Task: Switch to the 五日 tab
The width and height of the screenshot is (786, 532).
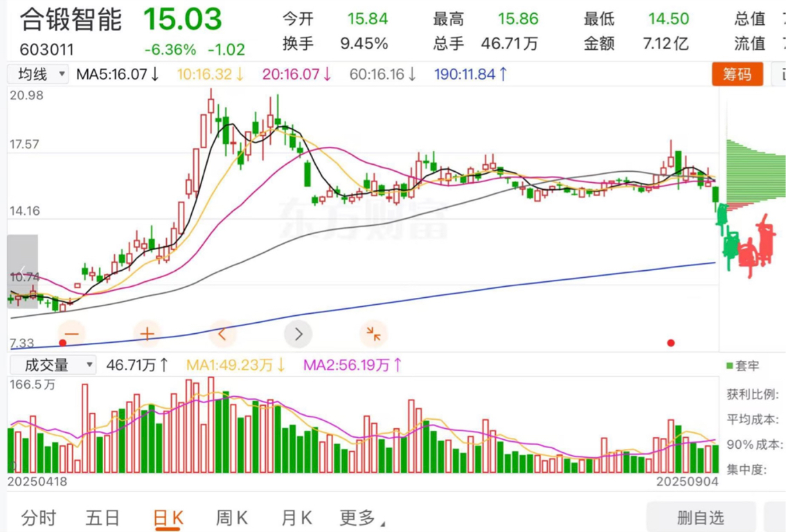Action: [102, 517]
